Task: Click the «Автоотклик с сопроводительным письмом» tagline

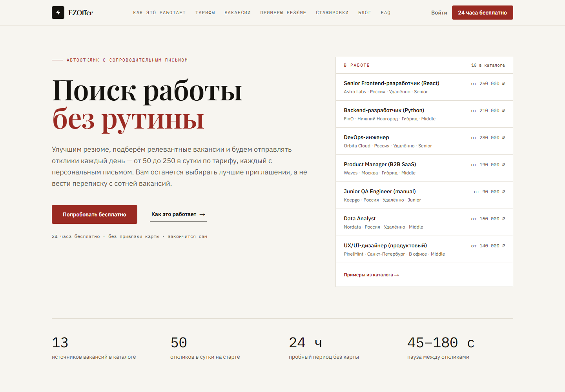Action: pyautogui.click(x=127, y=60)
